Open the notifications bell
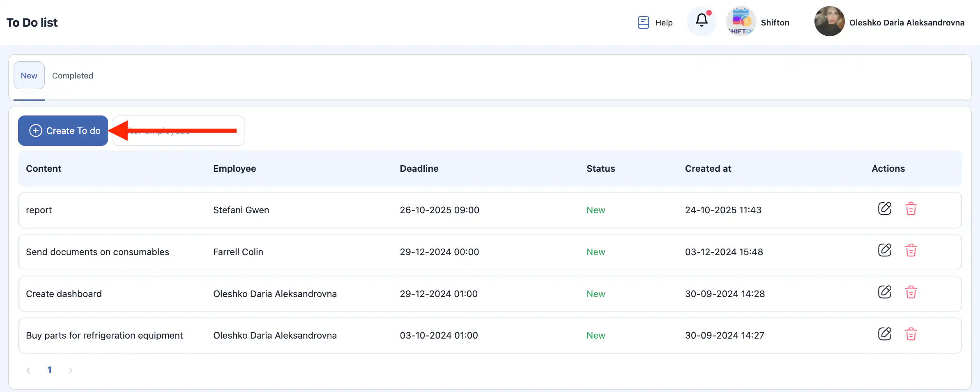The width and height of the screenshot is (980, 392). click(x=702, y=21)
